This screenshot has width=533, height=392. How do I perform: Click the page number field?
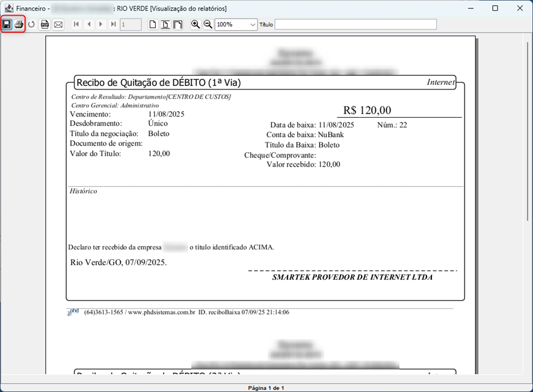131,25
